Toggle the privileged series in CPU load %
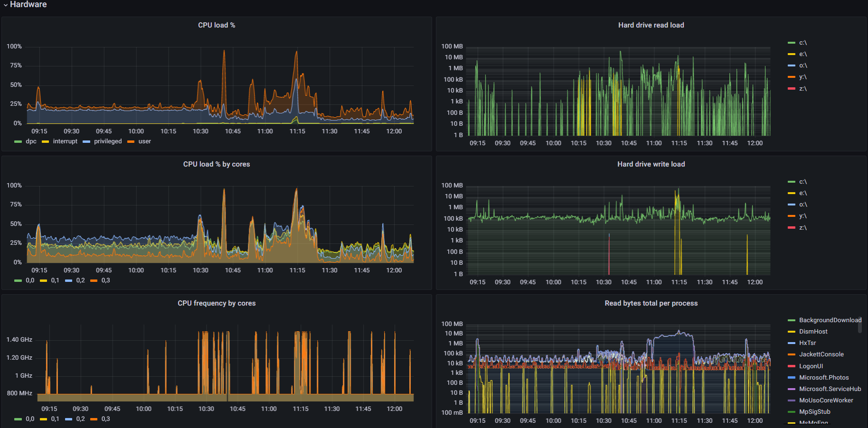The width and height of the screenshot is (868, 428). pyautogui.click(x=108, y=141)
